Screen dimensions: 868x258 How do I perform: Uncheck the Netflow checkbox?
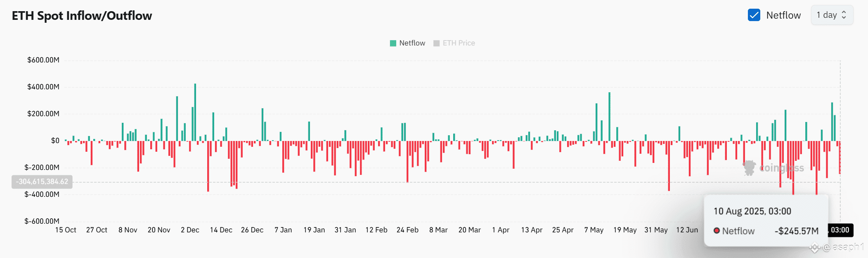754,15
